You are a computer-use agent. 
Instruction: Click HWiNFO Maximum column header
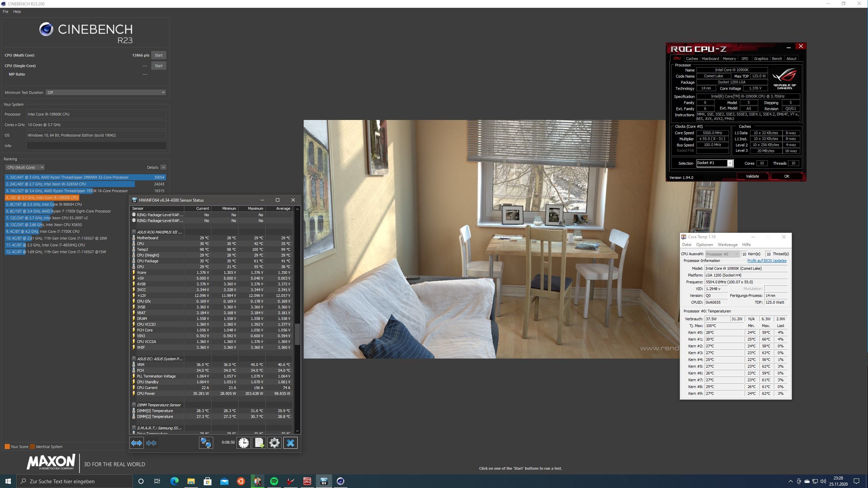[252, 208]
